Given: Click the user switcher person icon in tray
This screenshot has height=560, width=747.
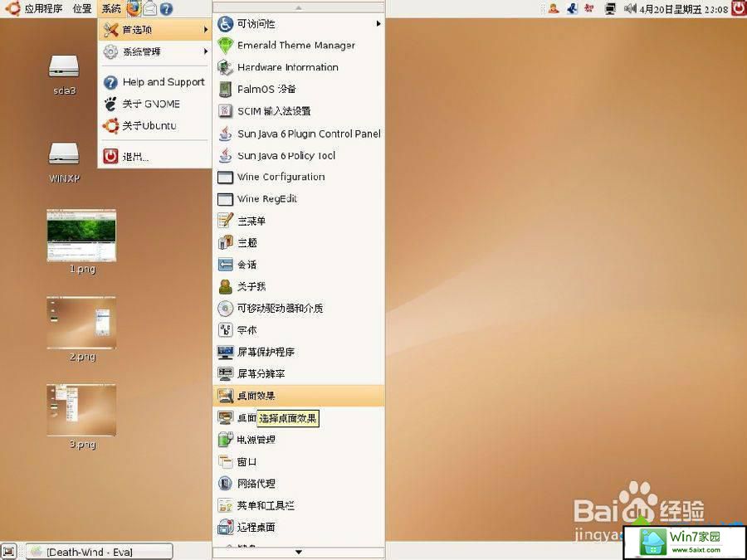Looking at the screenshot, I should click(554, 8).
